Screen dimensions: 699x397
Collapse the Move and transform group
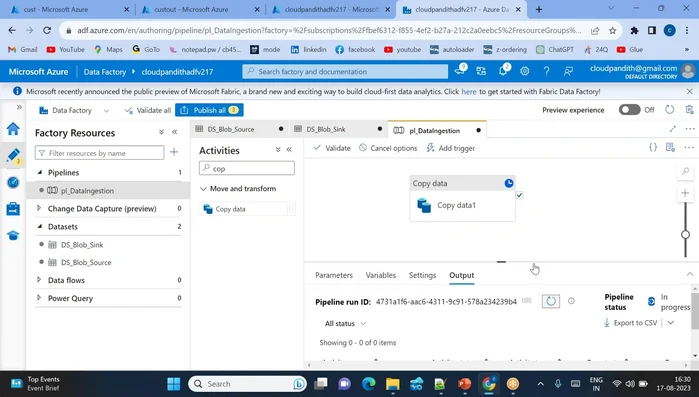pos(203,189)
